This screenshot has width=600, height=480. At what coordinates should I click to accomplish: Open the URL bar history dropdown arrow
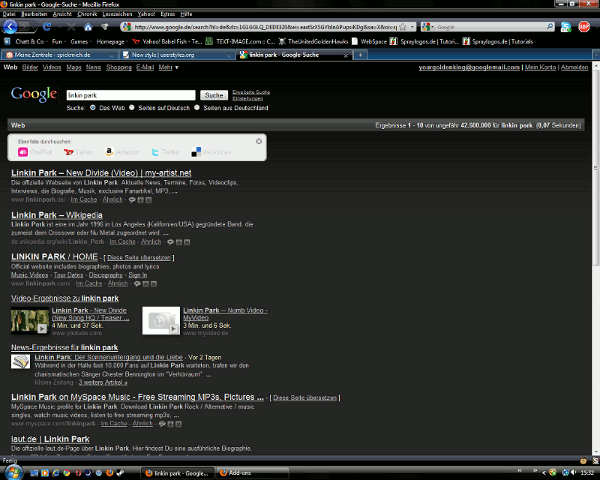(x=412, y=27)
